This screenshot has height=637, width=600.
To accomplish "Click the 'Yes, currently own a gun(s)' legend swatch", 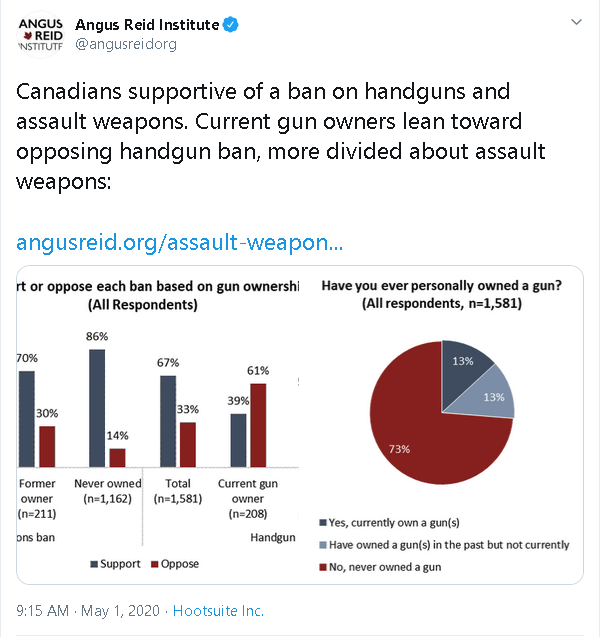I will tap(322, 523).
